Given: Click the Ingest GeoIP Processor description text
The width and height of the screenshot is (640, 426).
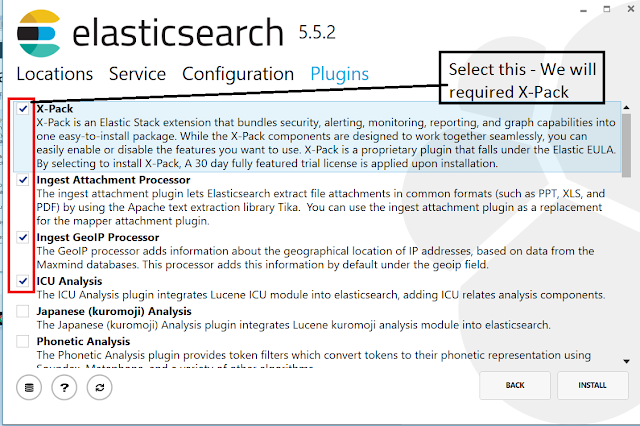Looking at the screenshot, I should 315,258.
